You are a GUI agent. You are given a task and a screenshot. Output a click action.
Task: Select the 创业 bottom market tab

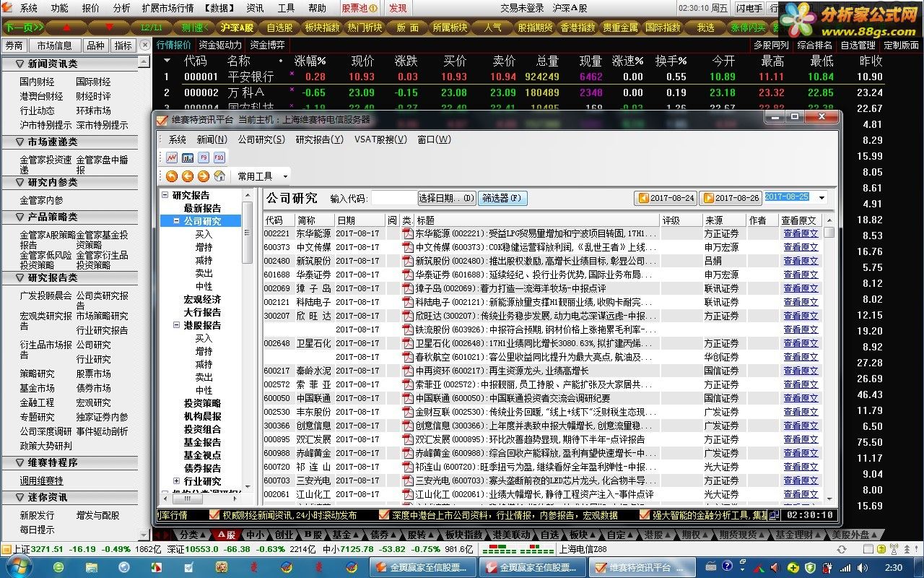point(284,535)
